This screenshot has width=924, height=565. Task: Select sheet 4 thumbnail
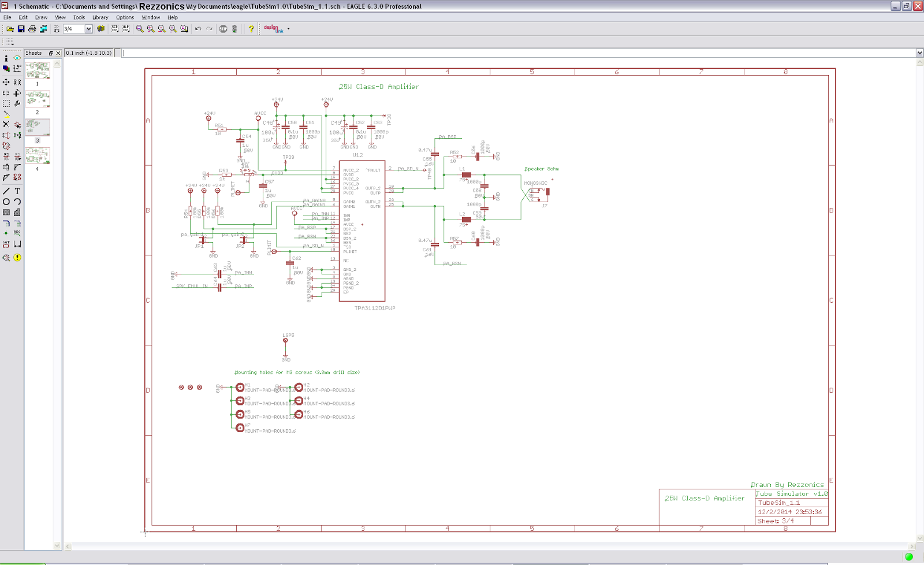(38, 155)
